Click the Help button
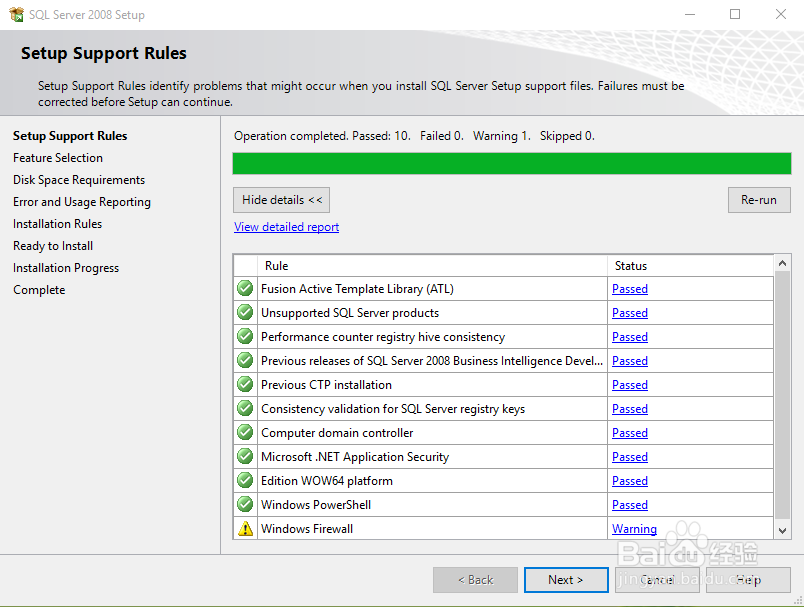 tap(748, 580)
